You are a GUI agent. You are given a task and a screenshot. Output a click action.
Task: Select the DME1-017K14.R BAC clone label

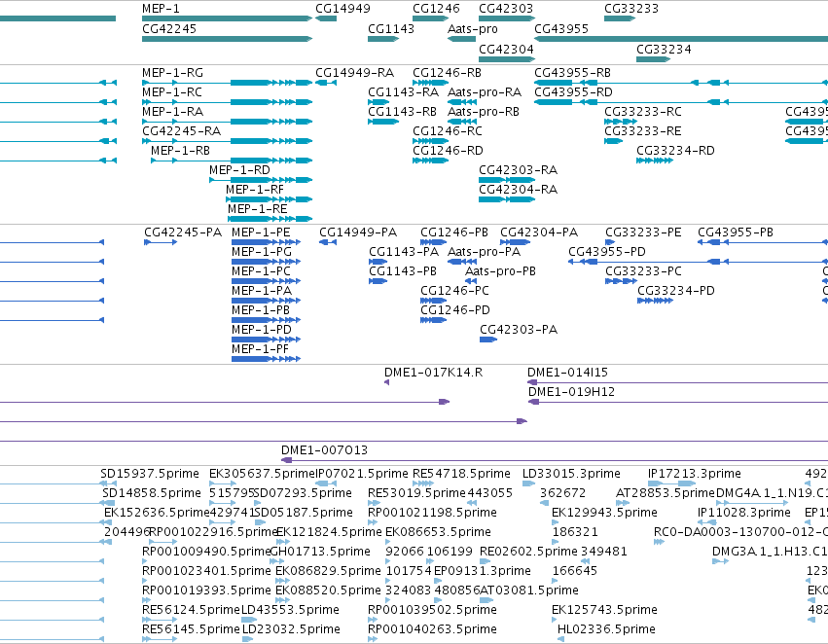(x=433, y=373)
